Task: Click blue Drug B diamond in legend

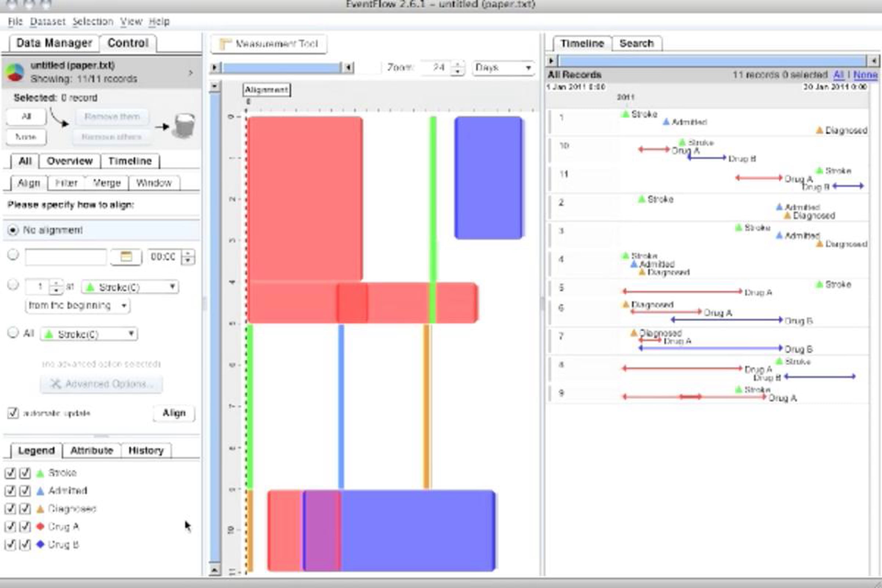Action: (x=40, y=544)
